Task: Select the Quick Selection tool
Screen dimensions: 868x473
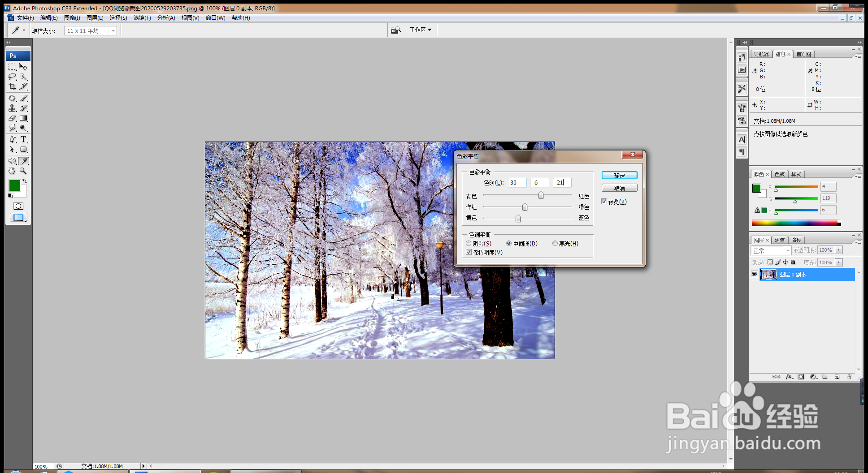Action: (x=24, y=77)
